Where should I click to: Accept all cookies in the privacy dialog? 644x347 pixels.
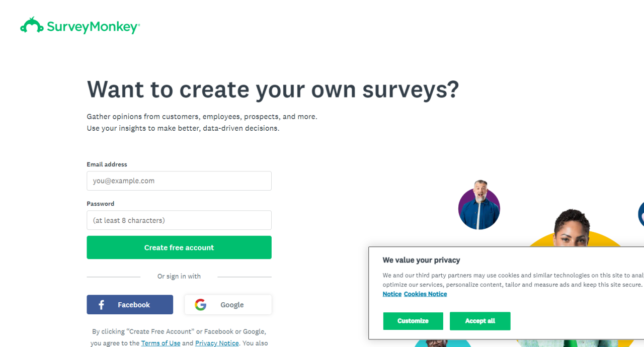[x=480, y=321]
